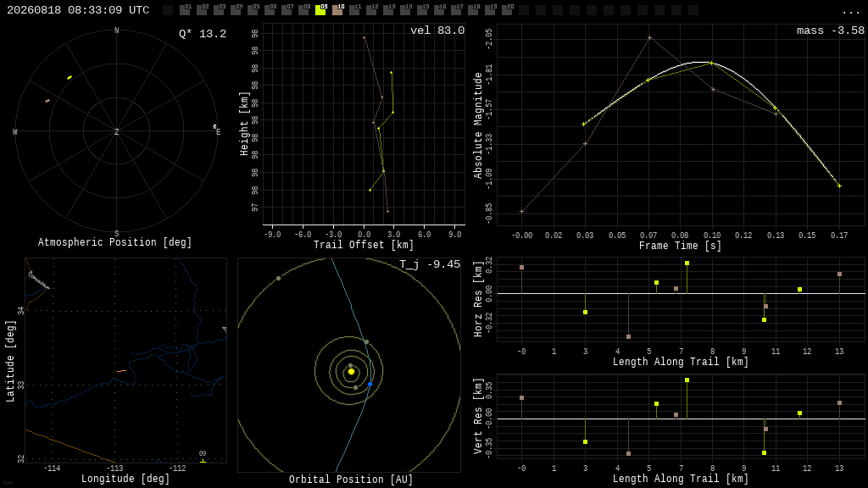The width and height of the screenshot is (868, 488).
Task: Open the three-dot overflow menu
Action: 850,12
